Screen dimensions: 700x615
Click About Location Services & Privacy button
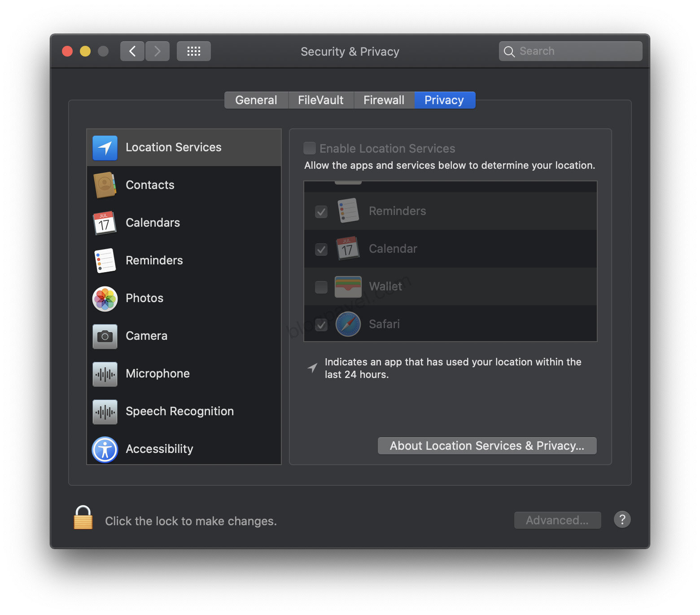point(487,445)
